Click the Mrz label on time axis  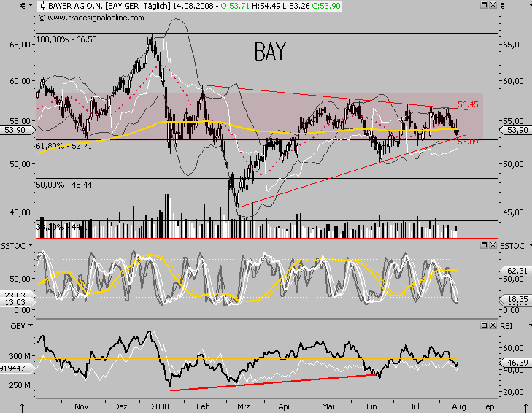pos(244,406)
